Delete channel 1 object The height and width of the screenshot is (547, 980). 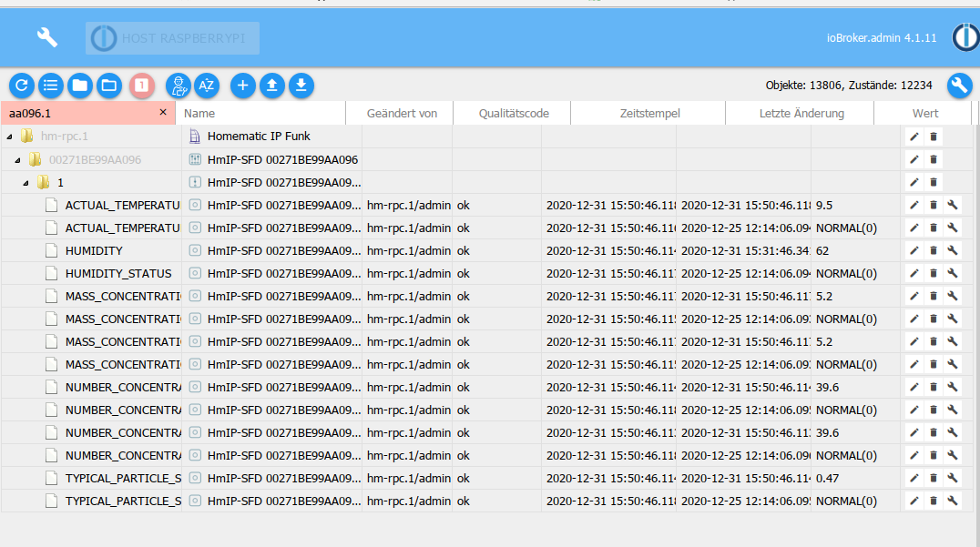934,182
